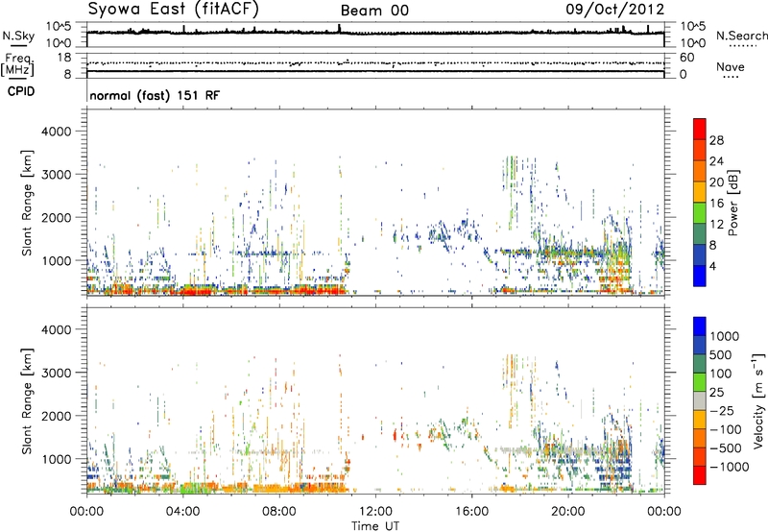This screenshot has width=768, height=532.
Task: Click the right '10^0' noise axis tick
Action: click(x=692, y=43)
